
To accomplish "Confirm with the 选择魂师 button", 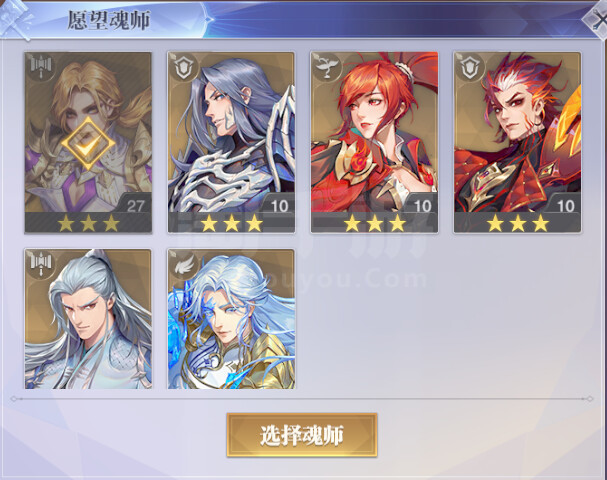I will pos(302,435).
